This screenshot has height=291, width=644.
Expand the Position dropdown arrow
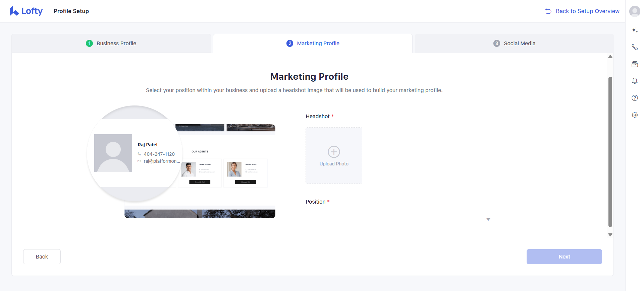point(488,219)
